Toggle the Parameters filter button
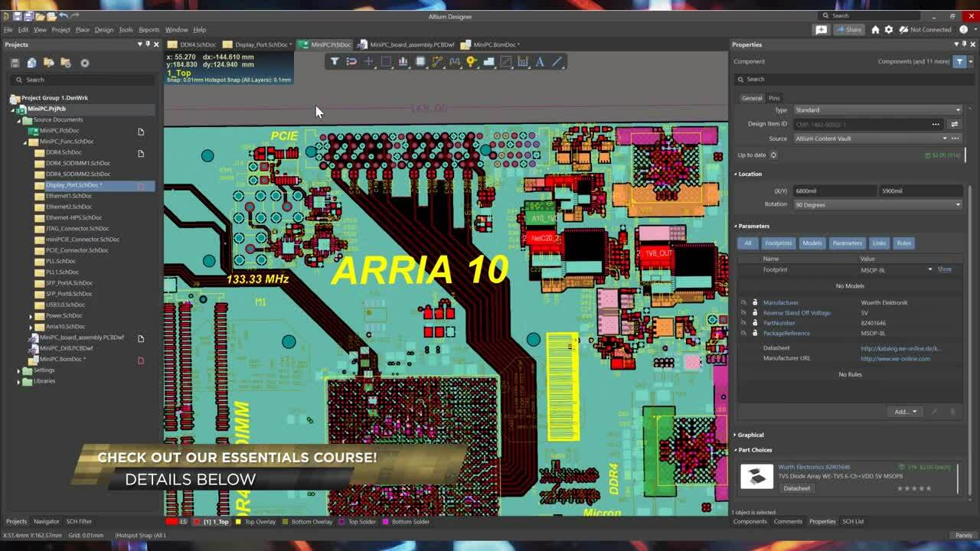 tap(847, 243)
